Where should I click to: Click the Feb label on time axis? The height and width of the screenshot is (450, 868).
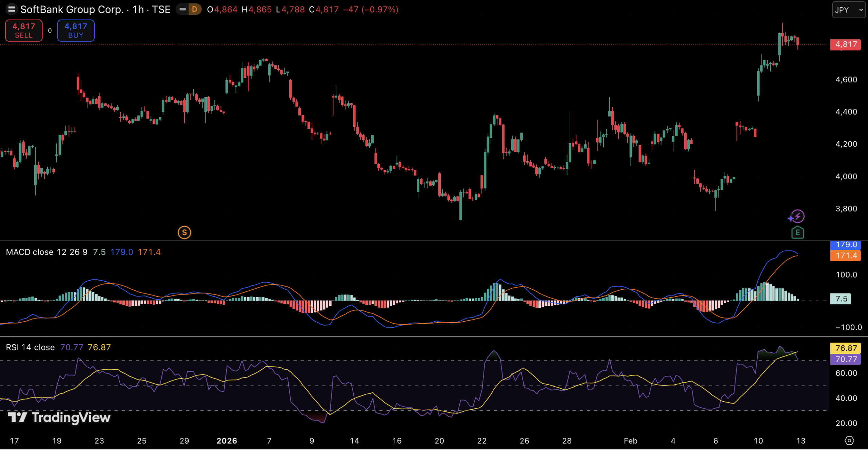pos(630,441)
